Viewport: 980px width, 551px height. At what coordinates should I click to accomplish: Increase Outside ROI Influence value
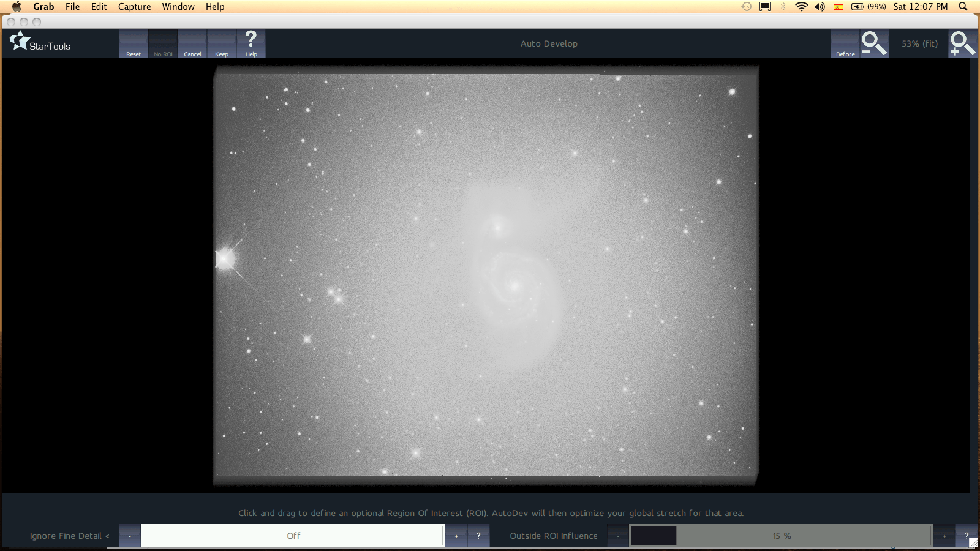click(x=944, y=536)
